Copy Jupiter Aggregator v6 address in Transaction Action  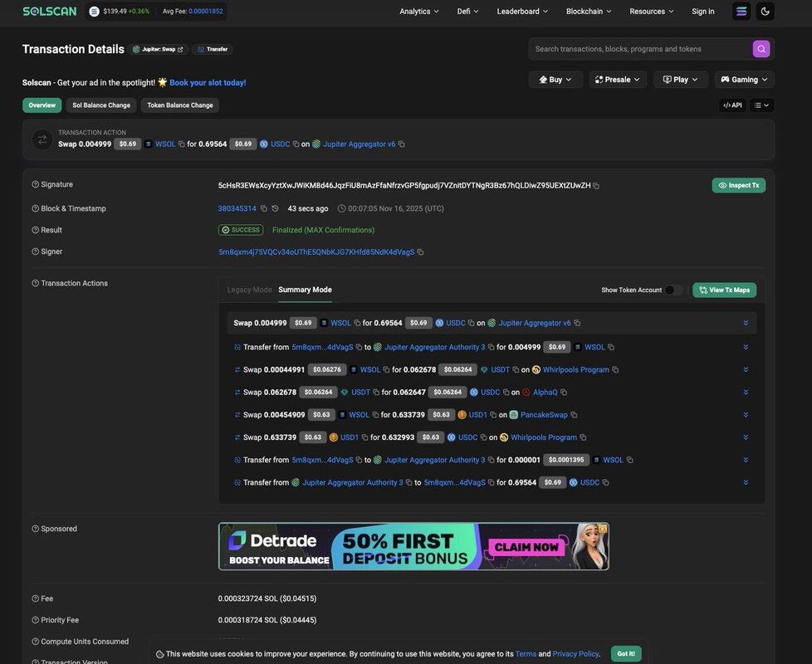402,144
